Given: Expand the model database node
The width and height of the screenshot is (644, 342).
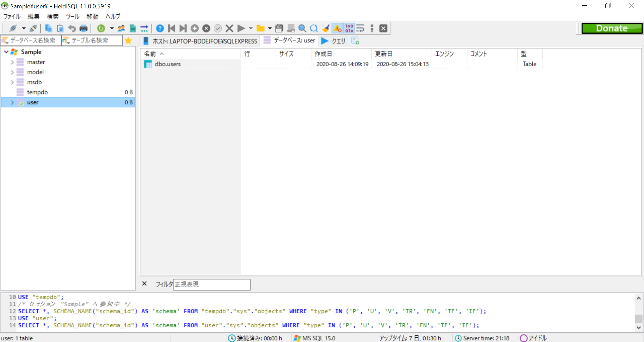Looking at the screenshot, I should coord(12,72).
